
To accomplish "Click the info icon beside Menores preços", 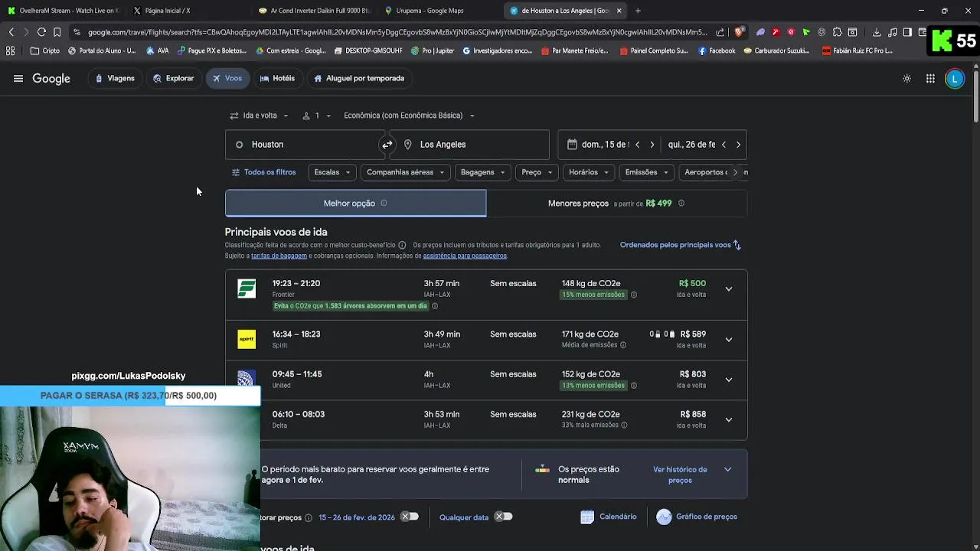I will [681, 203].
